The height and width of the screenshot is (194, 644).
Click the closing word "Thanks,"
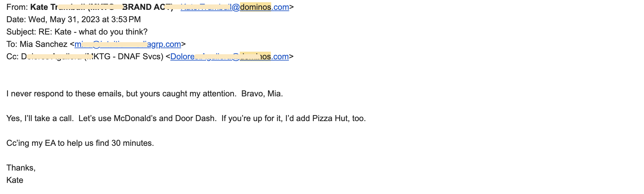pos(21,168)
